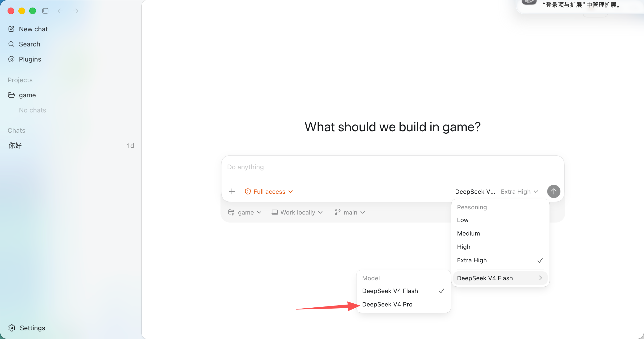Click the 1d timestamp on 你好 chat
Screen dimensions: 644x339
point(130,145)
